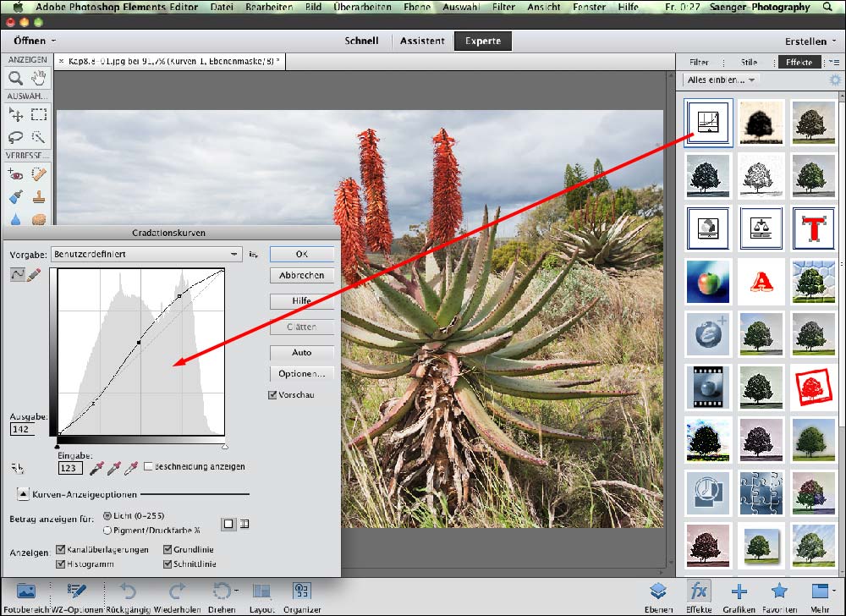
Task: Open the Erstellen dropdown menu
Action: click(x=810, y=41)
